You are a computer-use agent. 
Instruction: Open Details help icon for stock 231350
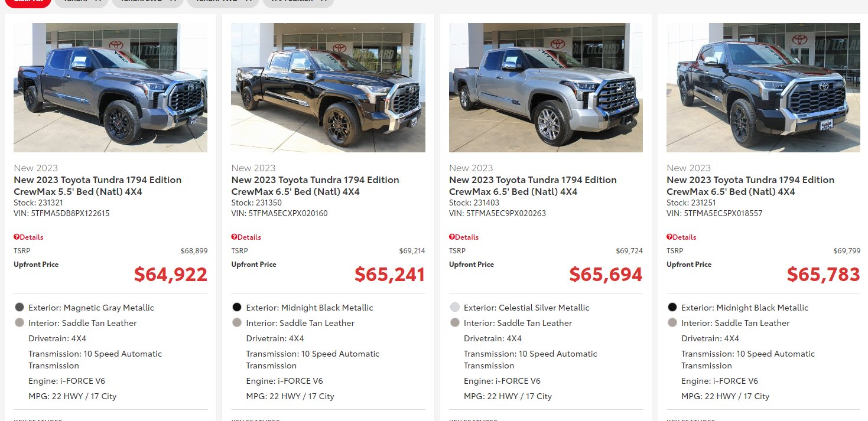tap(234, 237)
